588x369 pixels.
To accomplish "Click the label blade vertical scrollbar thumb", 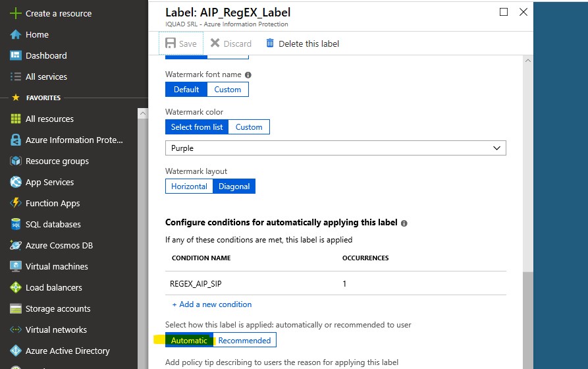I will [x=527, y=320].
